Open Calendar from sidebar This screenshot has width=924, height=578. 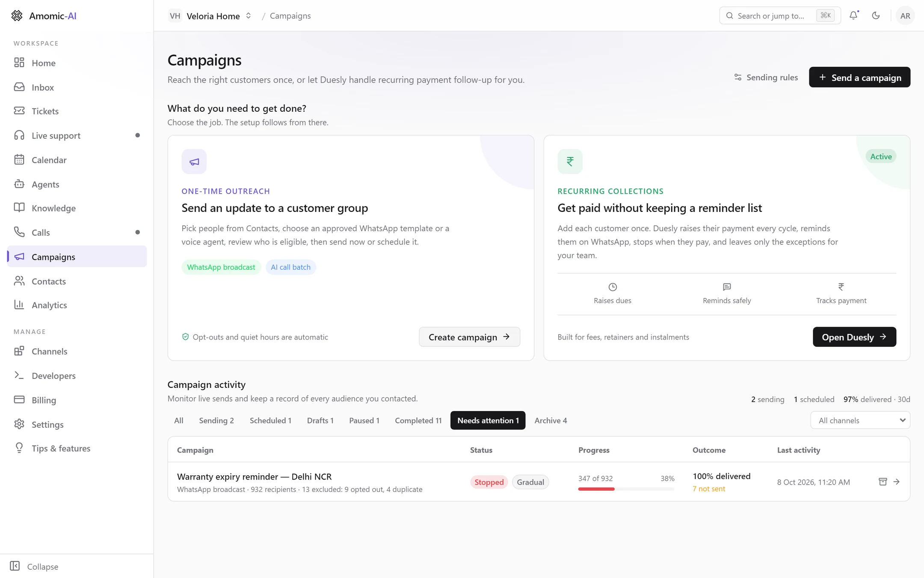tap(77, 160)
